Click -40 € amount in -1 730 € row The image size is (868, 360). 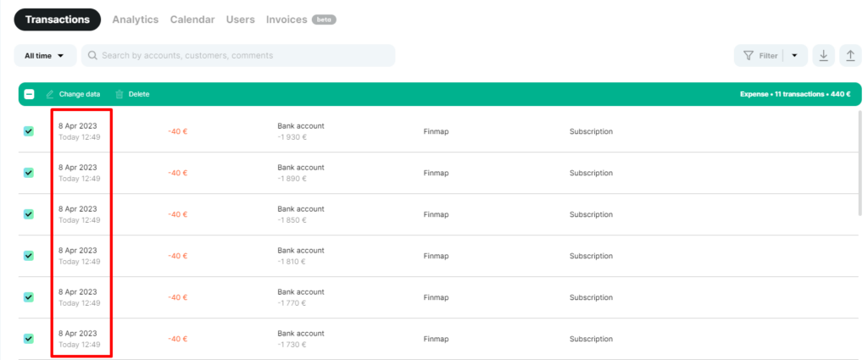click(178, 339)
